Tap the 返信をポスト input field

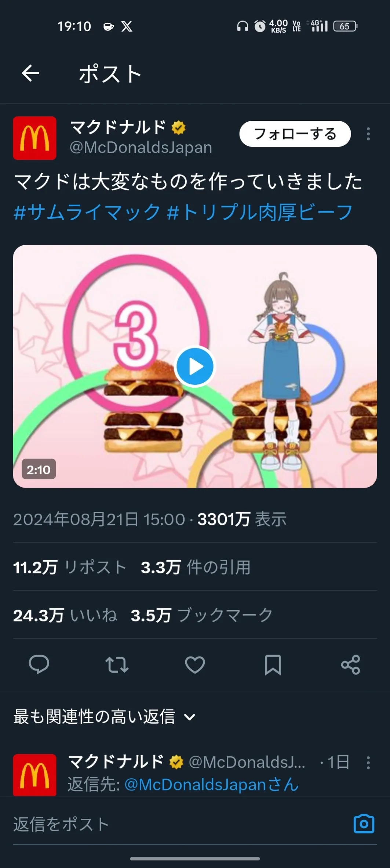coord(180,824)
